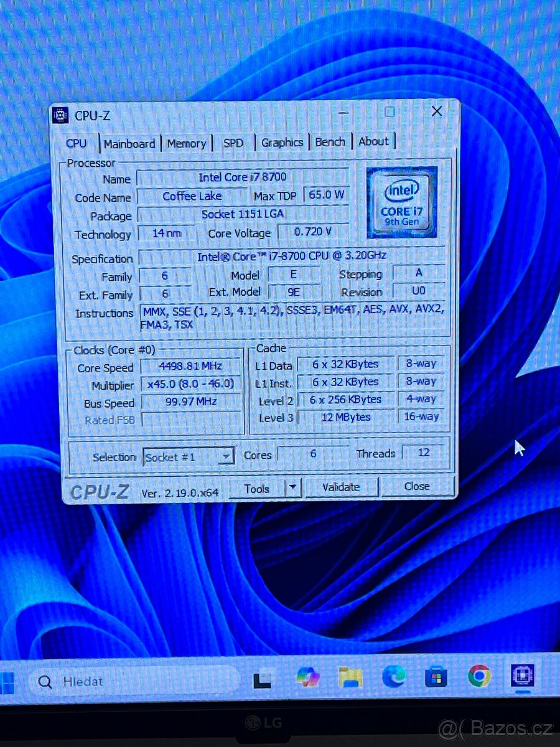This screenshot has height=747, width=560.
Task: Select the SPD tab
Action: (x=233, y=143)
